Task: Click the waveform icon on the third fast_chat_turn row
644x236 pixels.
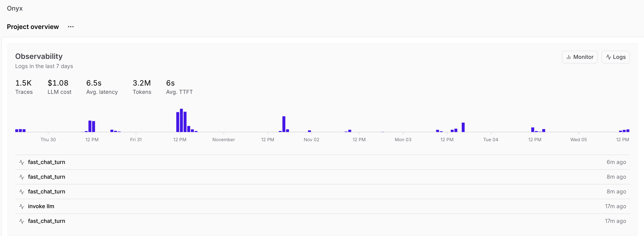Action: click(x=22, y=192)
